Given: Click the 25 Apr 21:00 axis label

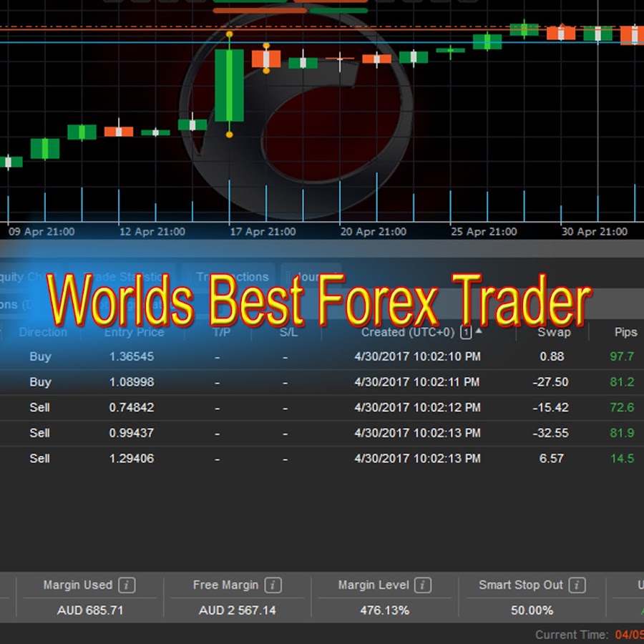Looking at the screenshot, I should (484, 232).
